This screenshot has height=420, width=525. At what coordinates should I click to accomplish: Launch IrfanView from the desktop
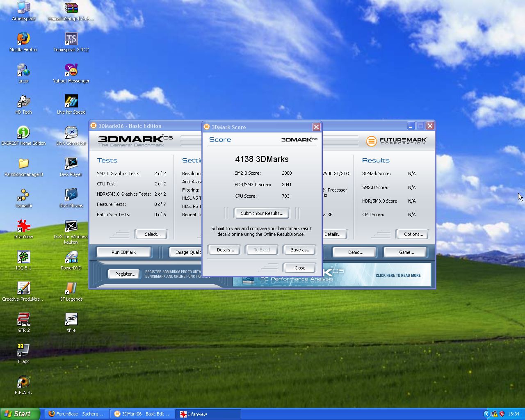(23, 229)
